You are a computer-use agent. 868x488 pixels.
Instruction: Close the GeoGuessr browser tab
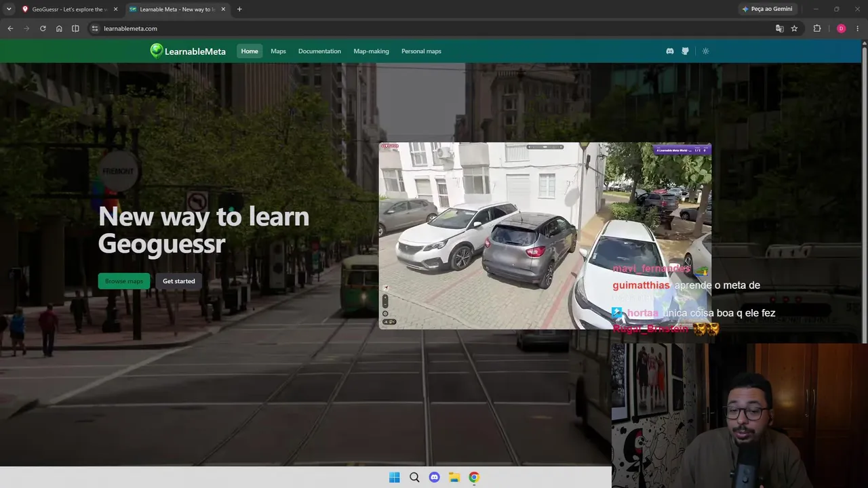click(115, 9)
